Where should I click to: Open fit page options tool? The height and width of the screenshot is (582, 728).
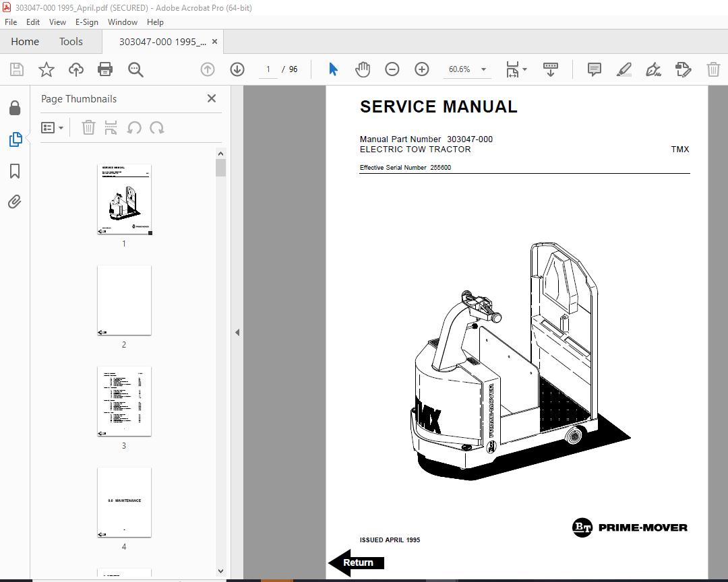tap(516, 69)
